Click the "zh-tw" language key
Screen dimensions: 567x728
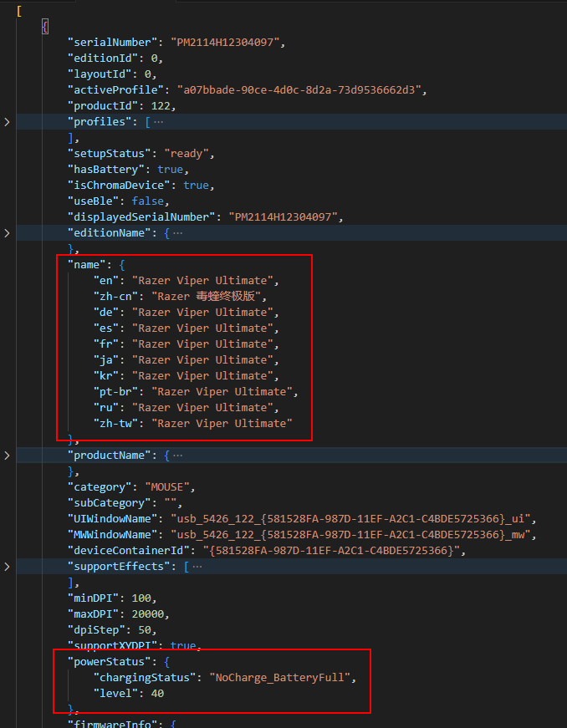(116, 424)
